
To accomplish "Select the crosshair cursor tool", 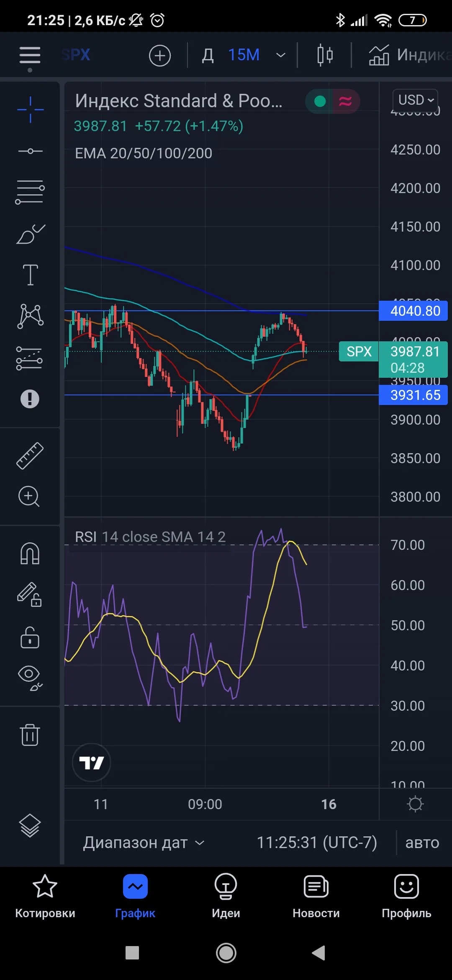I will pos(30,110).
